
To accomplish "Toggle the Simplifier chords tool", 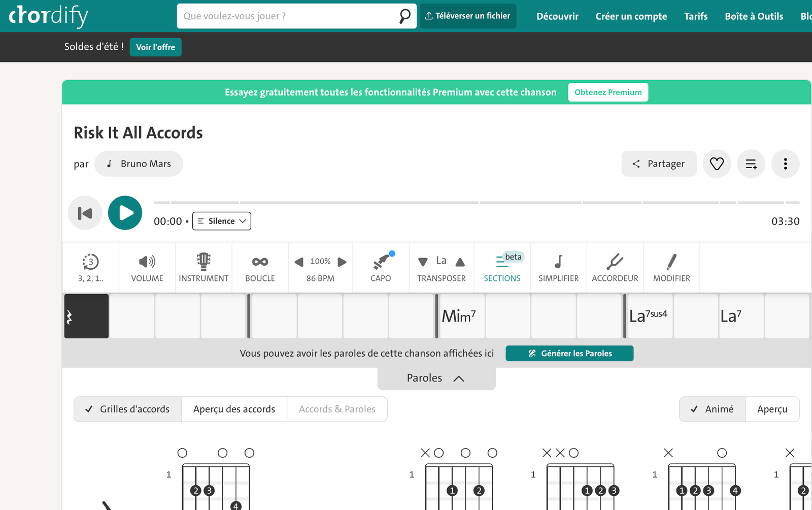I will coord(558,268).
